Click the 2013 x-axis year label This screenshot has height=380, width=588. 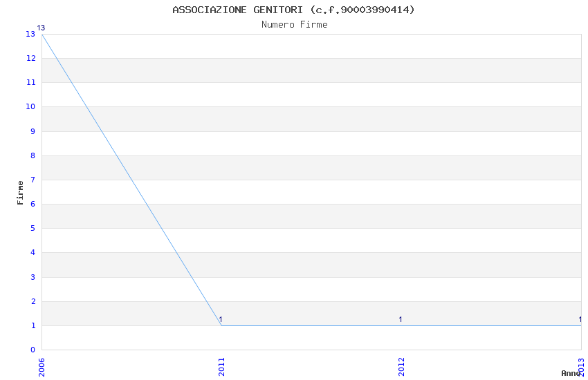click(x=582, y=367)
